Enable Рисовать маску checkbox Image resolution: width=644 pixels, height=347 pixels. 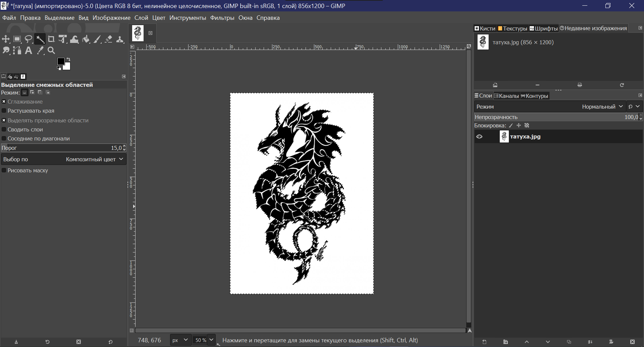point(4,170)
